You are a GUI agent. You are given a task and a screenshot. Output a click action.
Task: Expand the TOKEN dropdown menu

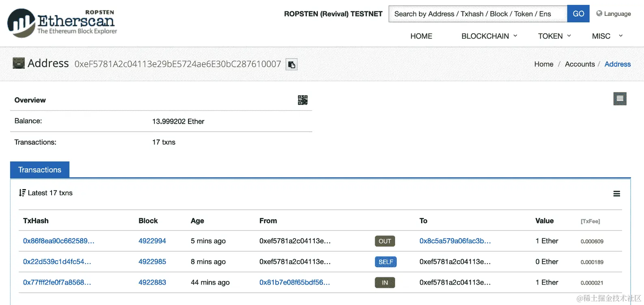pos(555,36)
